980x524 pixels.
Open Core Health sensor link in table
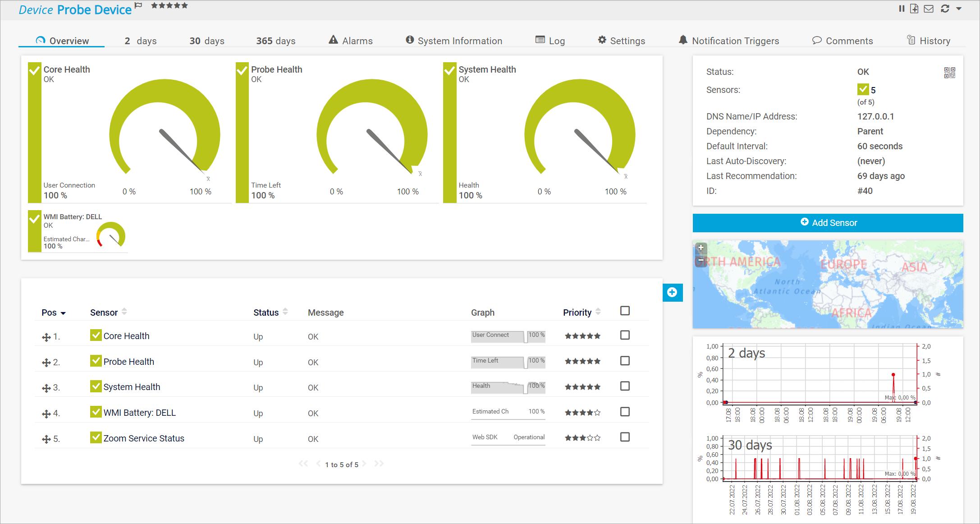pos(126,336)
